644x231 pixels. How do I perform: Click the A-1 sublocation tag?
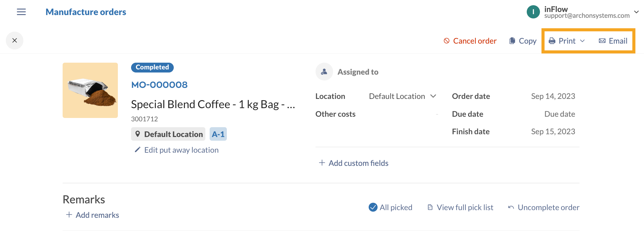pyautogui.click(x=218, y=134)
